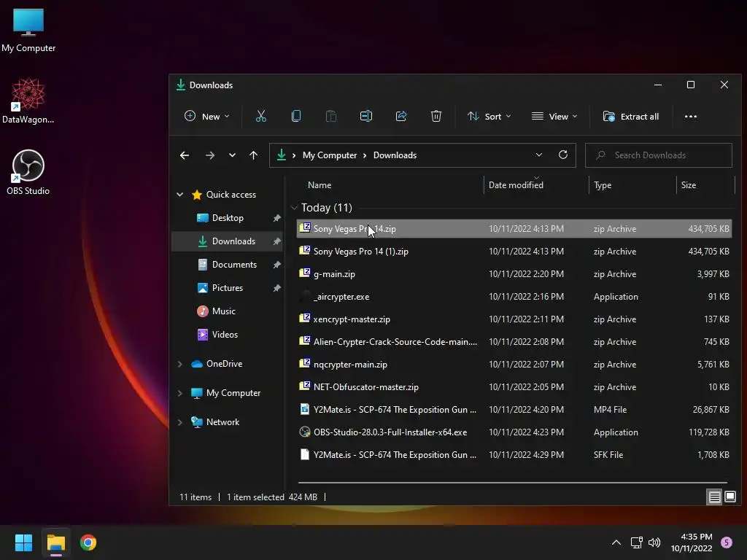
Task: Open recent locations dropdown chevron
Action: pyautogui.click(x=232, y=155)
